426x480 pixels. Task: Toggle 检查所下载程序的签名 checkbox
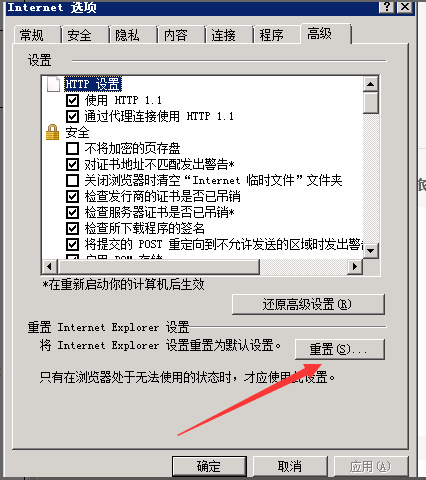click(x=72, y=228)
